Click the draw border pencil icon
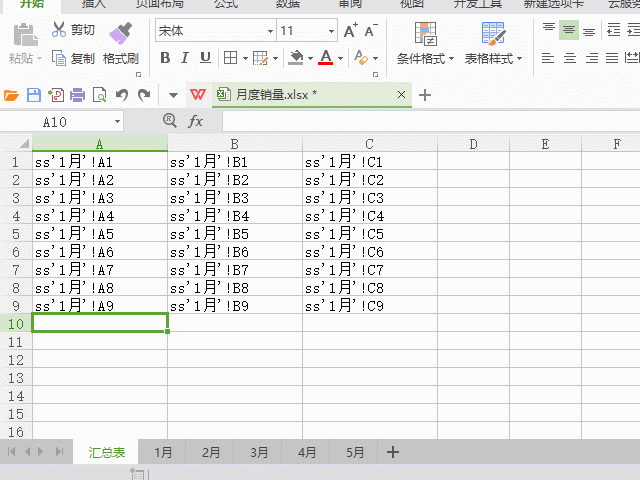 tap(260, 58)
